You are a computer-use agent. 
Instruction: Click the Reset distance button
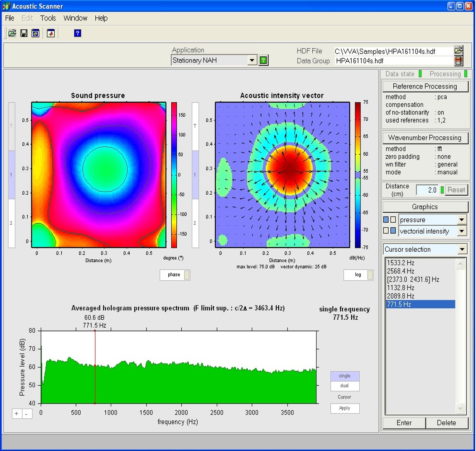pyautogui.click(x=456, y=190)
